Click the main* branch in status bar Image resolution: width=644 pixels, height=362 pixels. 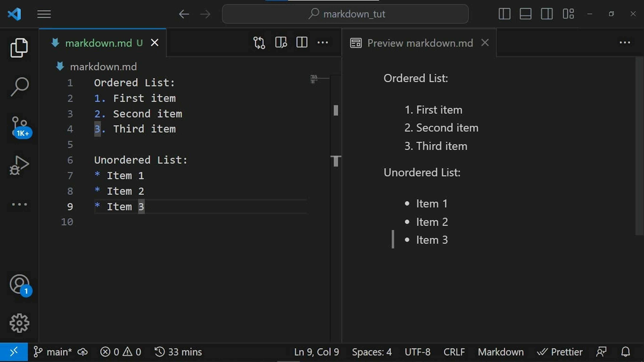point(52,352)
